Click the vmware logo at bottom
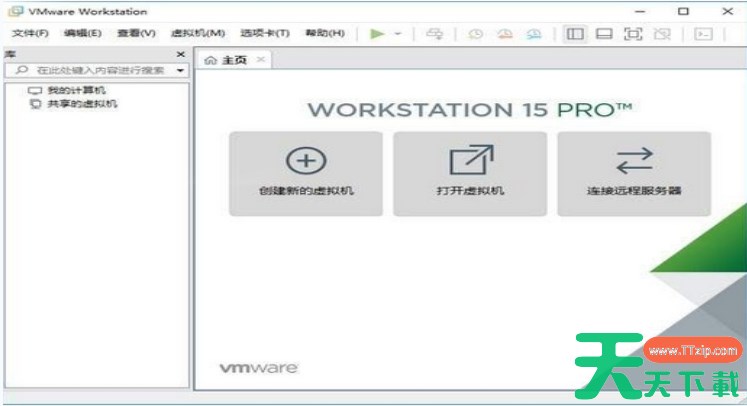 259,368
